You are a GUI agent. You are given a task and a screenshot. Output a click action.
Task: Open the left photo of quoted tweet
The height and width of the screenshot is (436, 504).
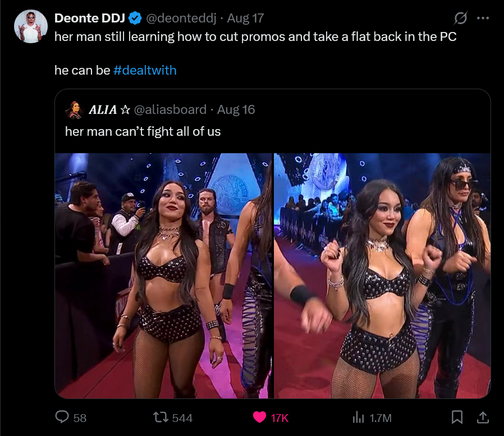click(x=163, y=276)
